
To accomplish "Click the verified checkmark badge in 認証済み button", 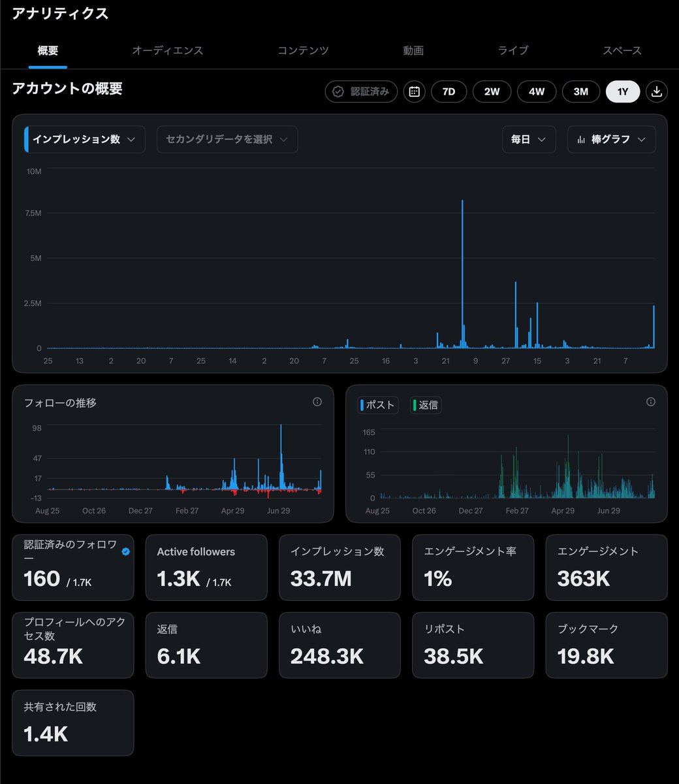I will (x=338, y=91).
